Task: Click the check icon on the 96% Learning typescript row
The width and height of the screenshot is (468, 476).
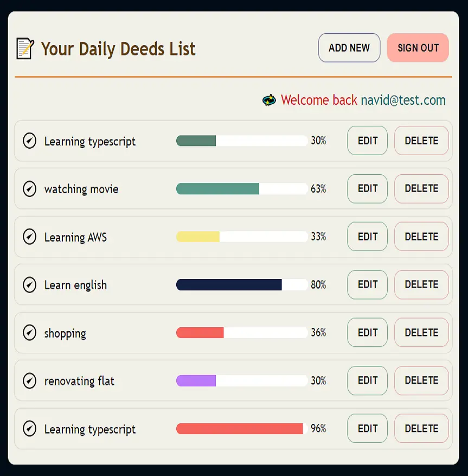Action: click(x=30, y=429)
